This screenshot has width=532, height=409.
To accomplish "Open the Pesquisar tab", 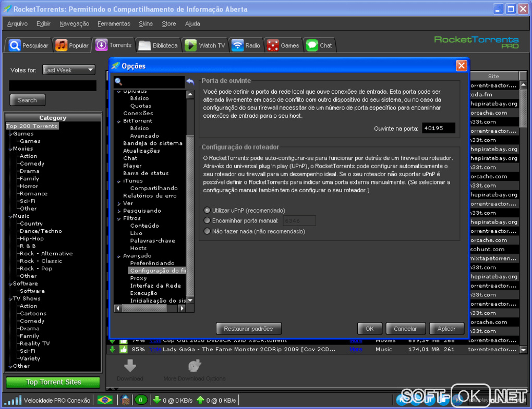I will 29,45.
